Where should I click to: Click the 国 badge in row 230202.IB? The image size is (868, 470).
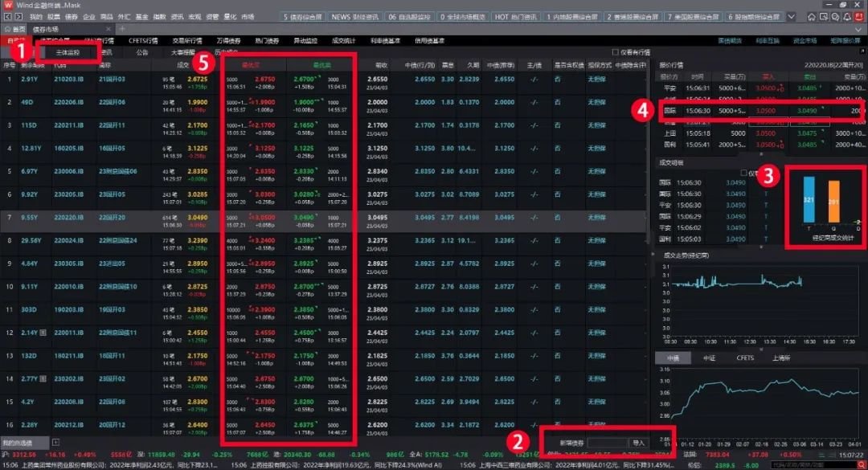43,378
